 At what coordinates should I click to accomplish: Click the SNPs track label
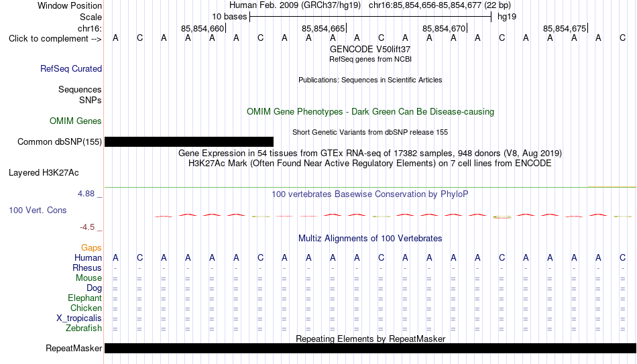[x=91, y=100]
